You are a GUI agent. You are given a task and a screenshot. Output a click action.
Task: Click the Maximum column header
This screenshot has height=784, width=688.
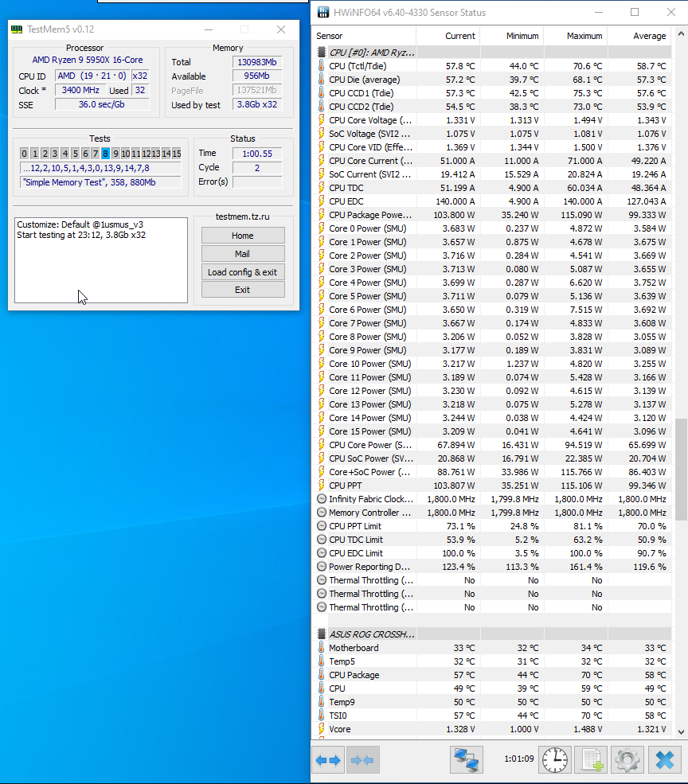[x=576, y=36]
